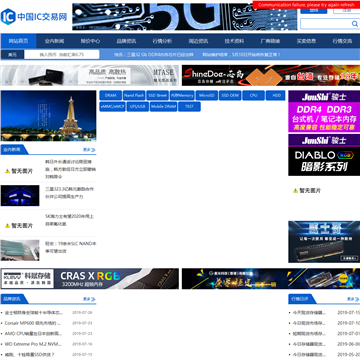Click the 品牌资讯 section header

click(x=12, y=299)
